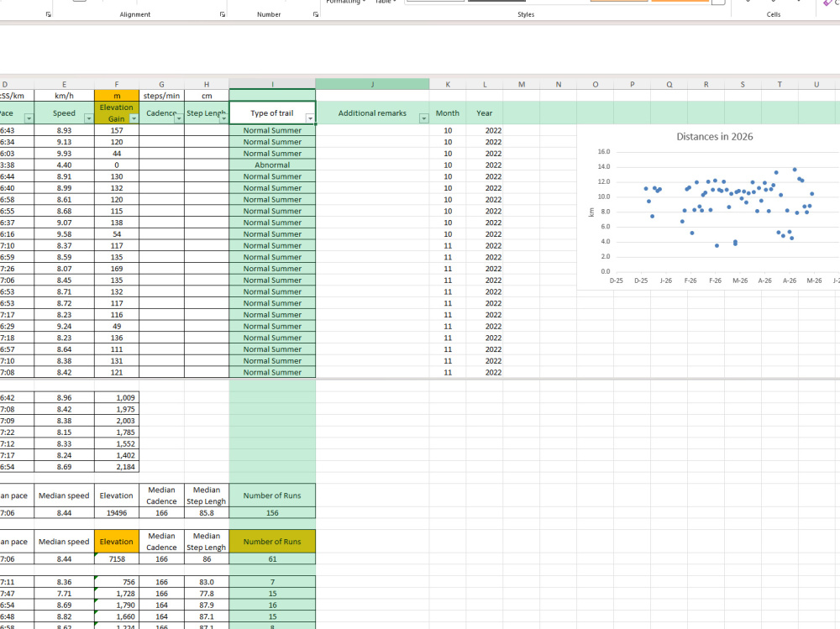Click the elevation cell showing 169
The width and height of the screenshot is (840, 629).
click(x=117, y=269)
